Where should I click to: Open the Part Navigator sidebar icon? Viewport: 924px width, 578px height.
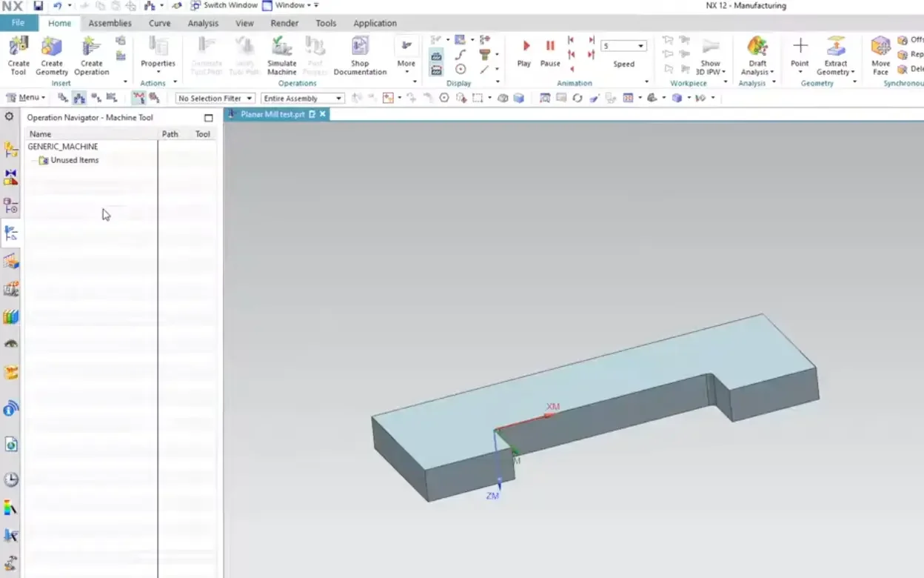pos(10,205)
